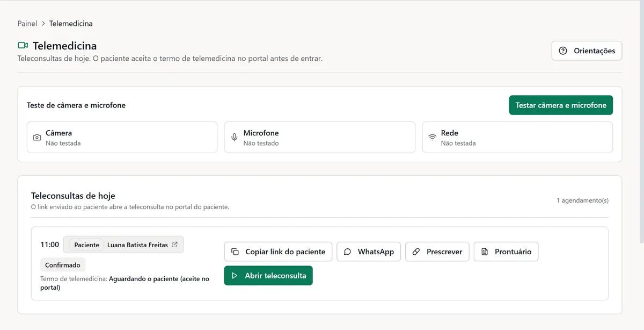644x330 pixels.
Task: Click the camera icon in Câmera card
Action: (x=37, y=138)
